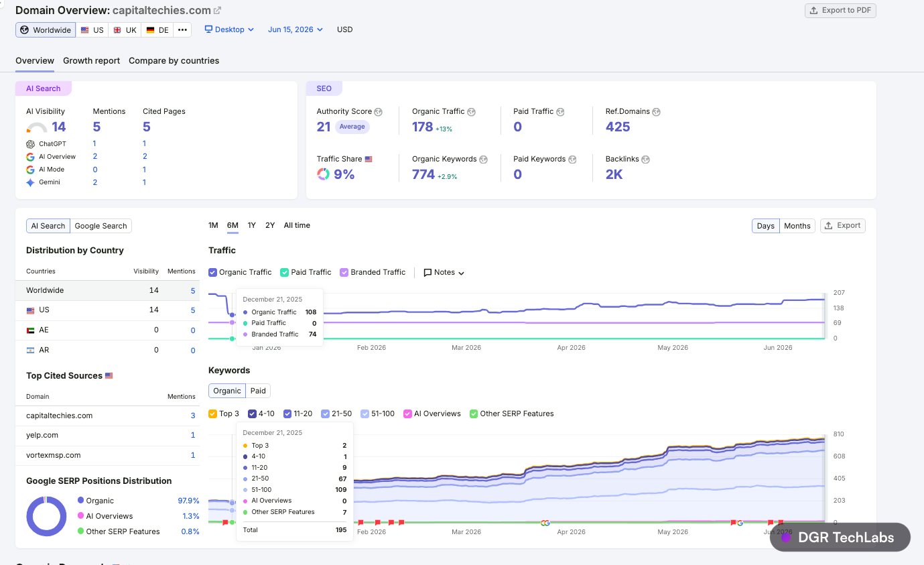Set chart range to All time
The image size is (924, 565).
[297, 225]
